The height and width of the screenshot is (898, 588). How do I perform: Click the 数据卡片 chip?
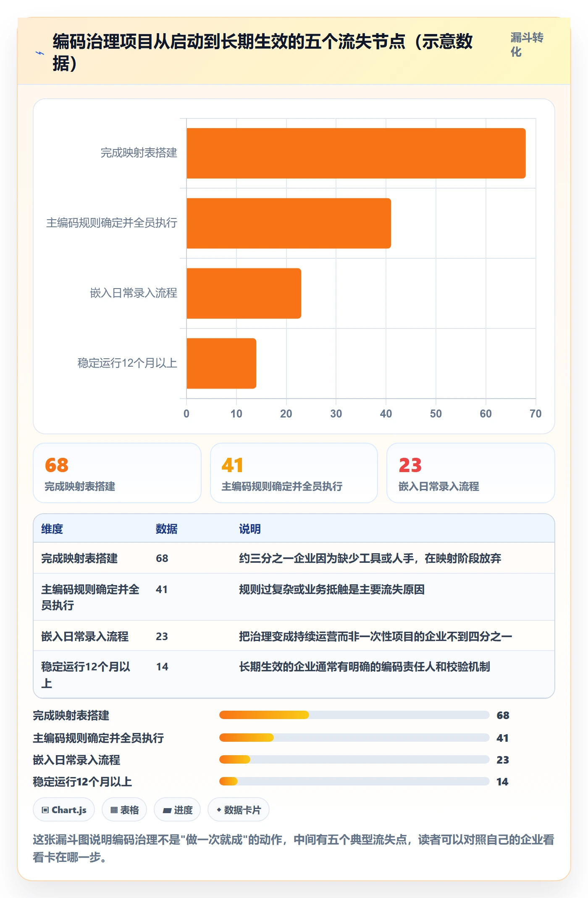(239, 810)
